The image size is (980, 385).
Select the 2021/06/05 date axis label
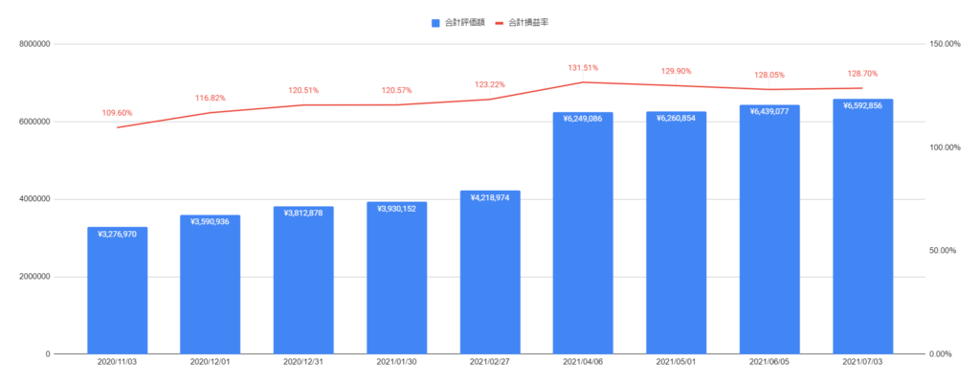[x=769, y=363]
